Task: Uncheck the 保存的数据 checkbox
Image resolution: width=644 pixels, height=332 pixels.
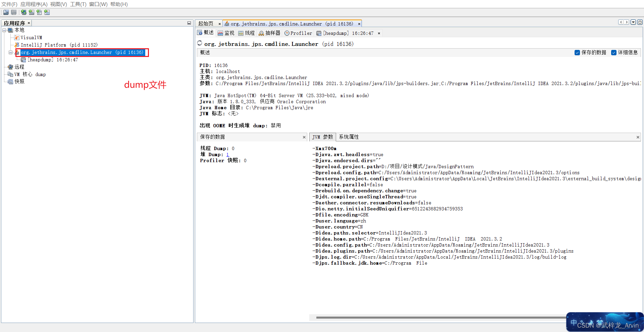Action: coord(577,53)
